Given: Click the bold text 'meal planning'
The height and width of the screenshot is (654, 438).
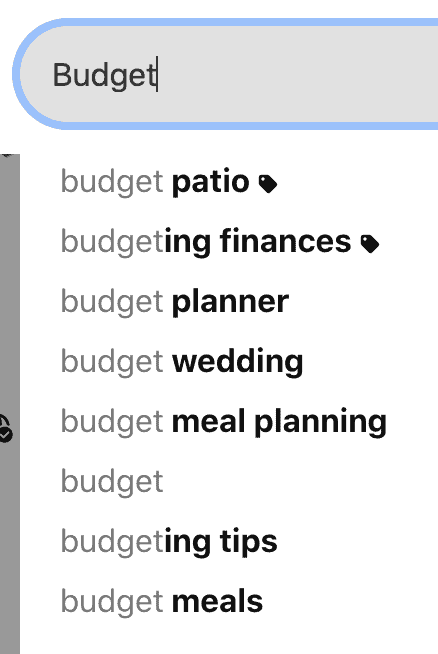Looking at the screenshot, I should 279,423.
